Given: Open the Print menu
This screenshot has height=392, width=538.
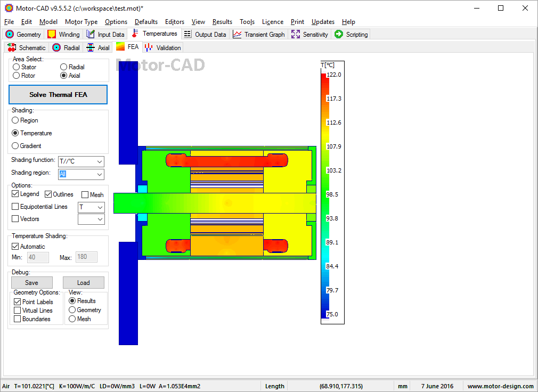Looking at the screenshot, I should click(x=297, y=22).
